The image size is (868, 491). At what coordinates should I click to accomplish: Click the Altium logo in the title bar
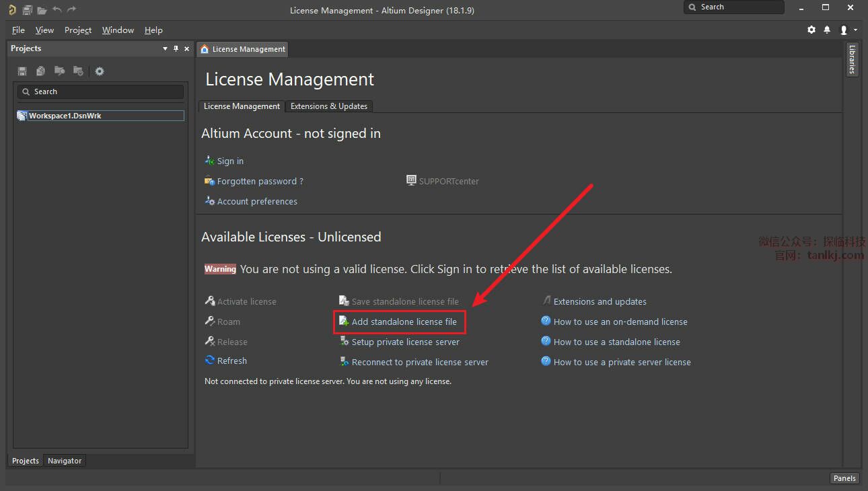12,9
